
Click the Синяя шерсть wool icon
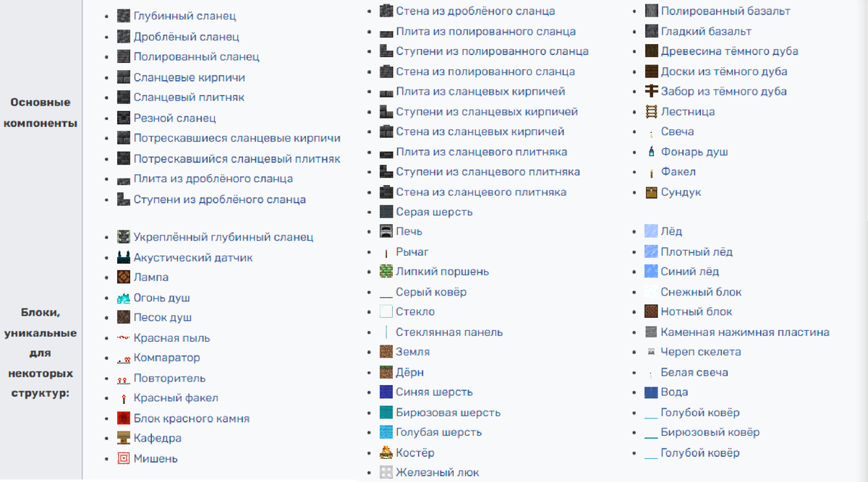click(386, 392)
